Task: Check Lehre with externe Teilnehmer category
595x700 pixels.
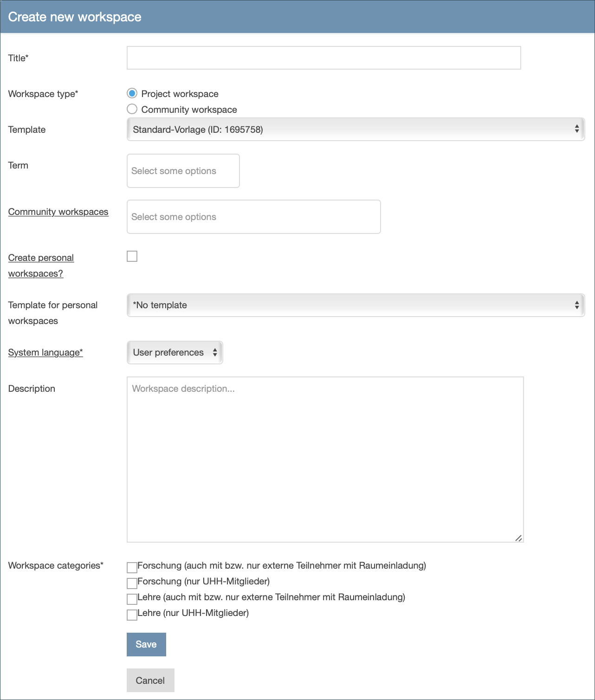Action: point(132,599)
